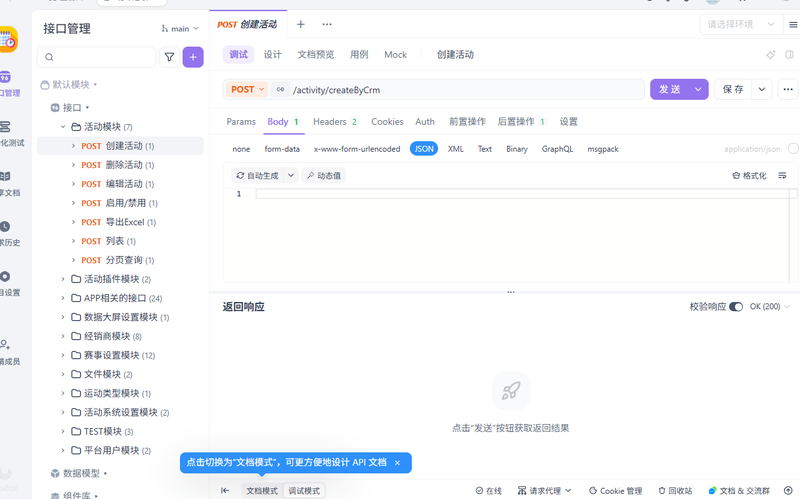The width and height of the screenshot is (800, 499).
Task: Open the 请选择环境 environment dropdown
Action: click(x=741, y=24)
